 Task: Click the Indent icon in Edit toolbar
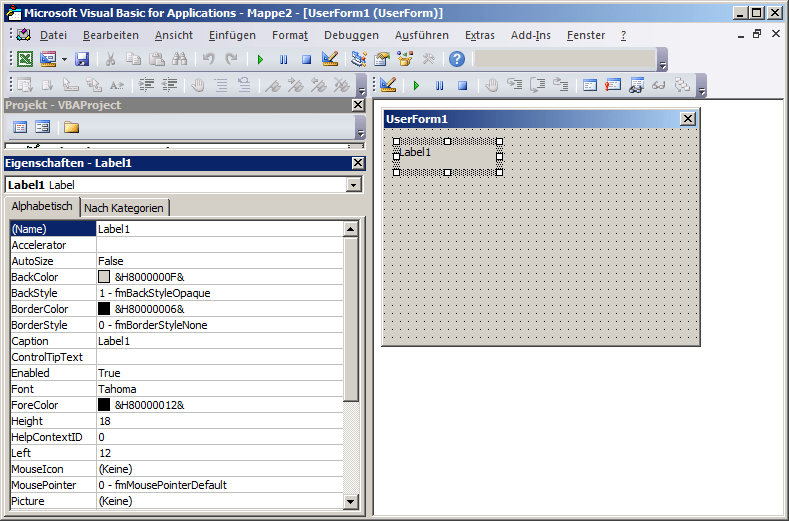(x=146, y=85)
